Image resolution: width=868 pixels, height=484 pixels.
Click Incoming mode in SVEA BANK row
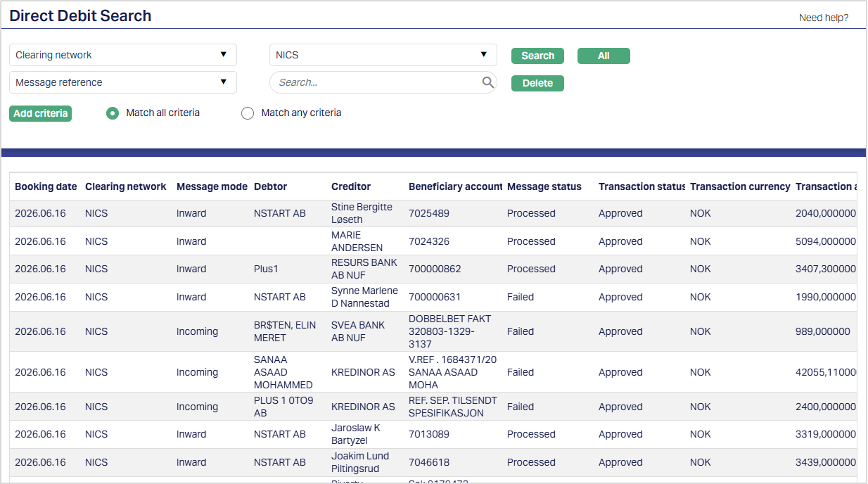[x=197, y=331]
